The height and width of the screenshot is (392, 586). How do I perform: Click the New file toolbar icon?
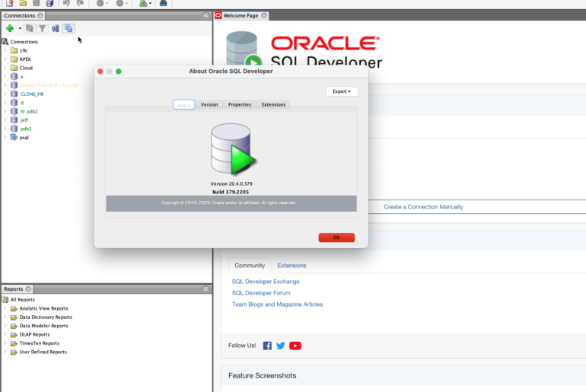10,3
